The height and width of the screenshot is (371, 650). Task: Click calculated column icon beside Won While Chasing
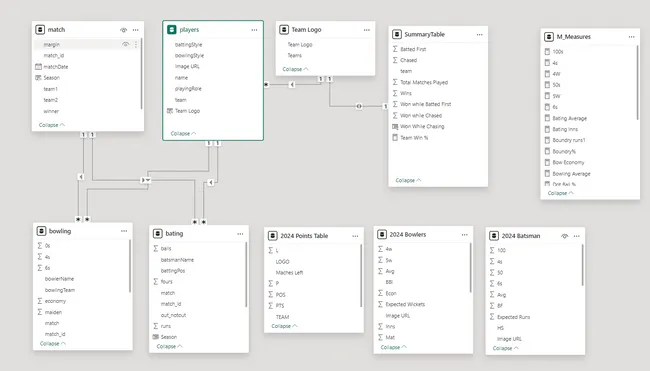point(395,126)
